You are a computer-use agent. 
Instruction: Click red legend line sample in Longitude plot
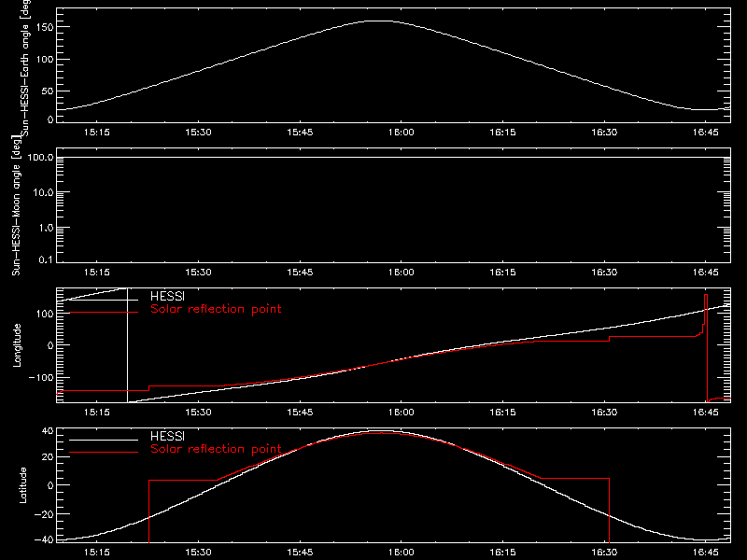(x=104, y=312)
